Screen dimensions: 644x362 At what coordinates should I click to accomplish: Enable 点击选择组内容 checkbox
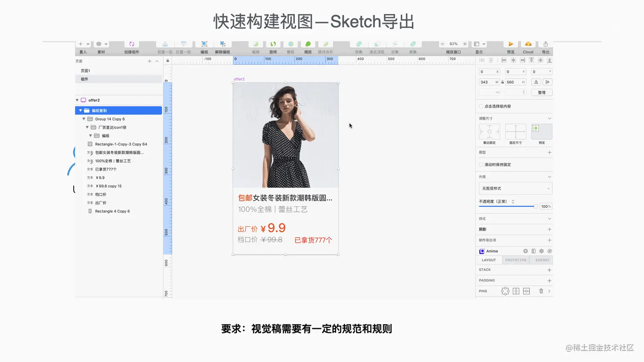tap(481, 106)
